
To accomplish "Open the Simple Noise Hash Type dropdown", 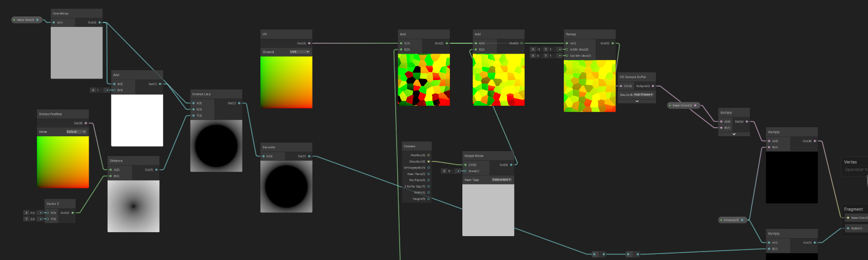I will 502,179.
